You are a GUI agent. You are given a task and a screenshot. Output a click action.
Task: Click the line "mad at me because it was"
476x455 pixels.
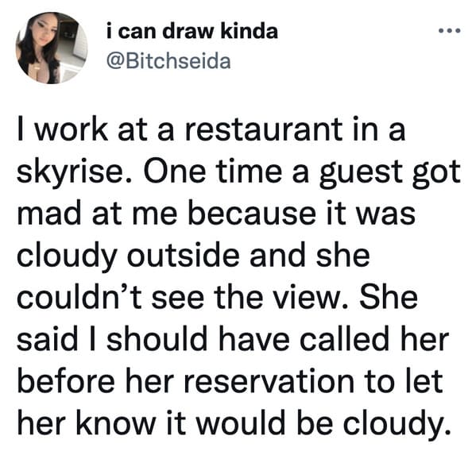[216, 214]
